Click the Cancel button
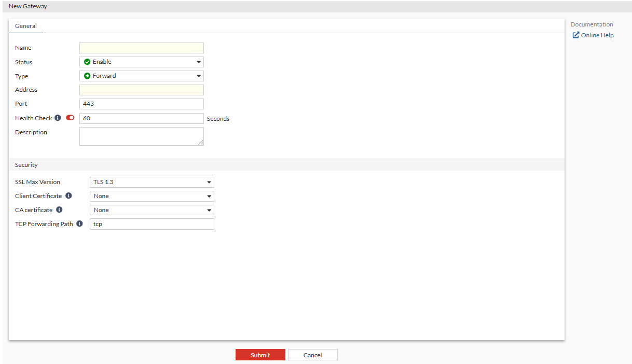 (x=312, y=355)
